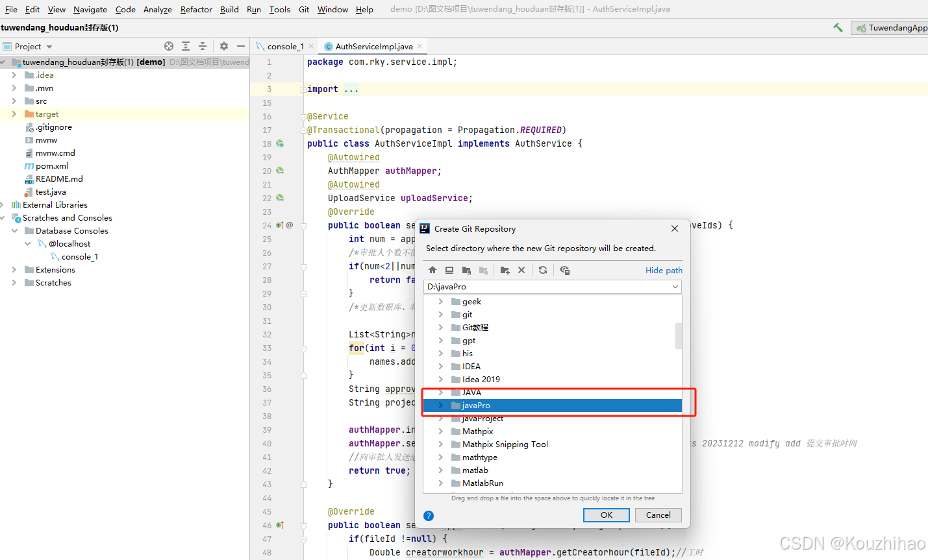Select the Home directory icon in dialog
The width and height of the screenshot is (928, 560).
(432, 269)
